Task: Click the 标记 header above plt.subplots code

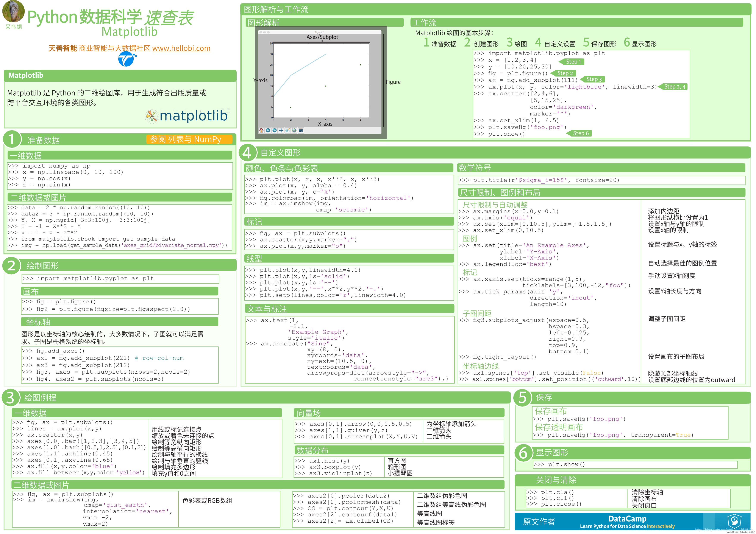Action: 349,222
